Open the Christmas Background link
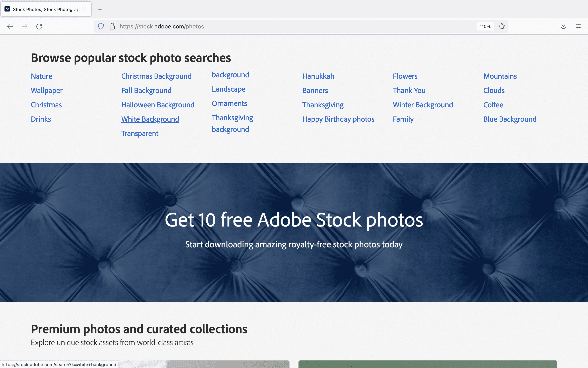The image size is (588, 368). [x=156, y=76]
